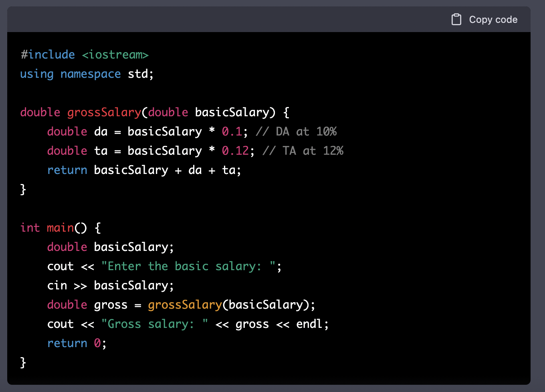This screenshot has width=545, height=392.
Task: Click the "Gross salary: " string literal
Action: click(154, 324)
